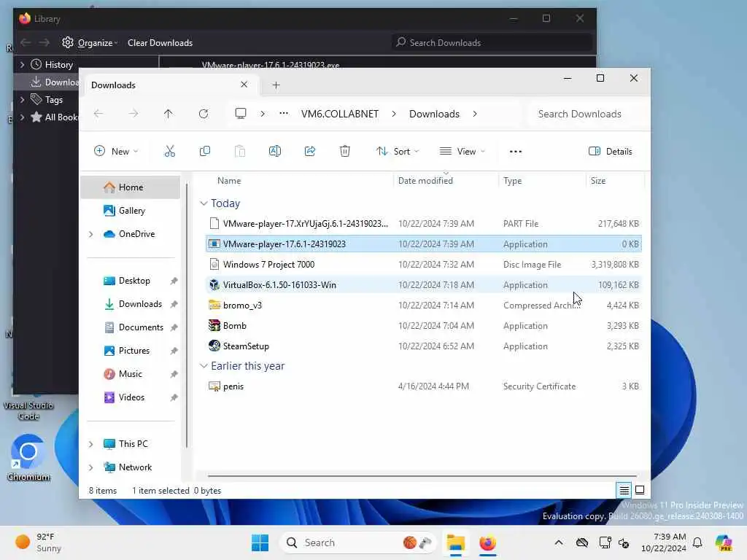Screen dimensions: 747x560
Task: Open the Sort dropdown
Action: point(398,152)
